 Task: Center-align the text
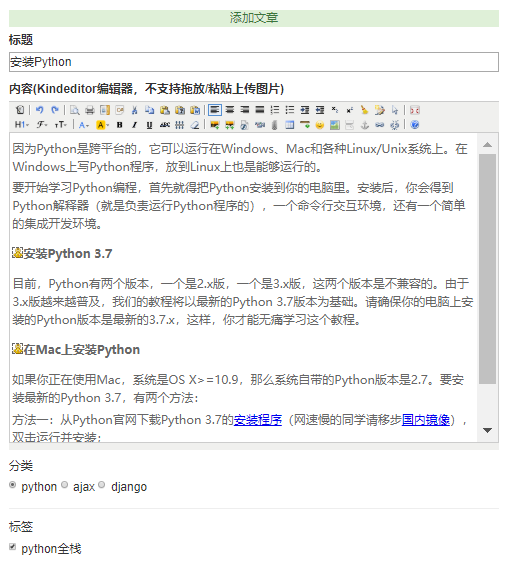230,110
